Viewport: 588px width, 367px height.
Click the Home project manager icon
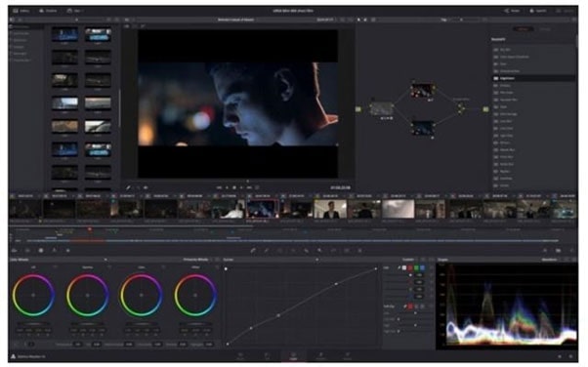point(560,356)
